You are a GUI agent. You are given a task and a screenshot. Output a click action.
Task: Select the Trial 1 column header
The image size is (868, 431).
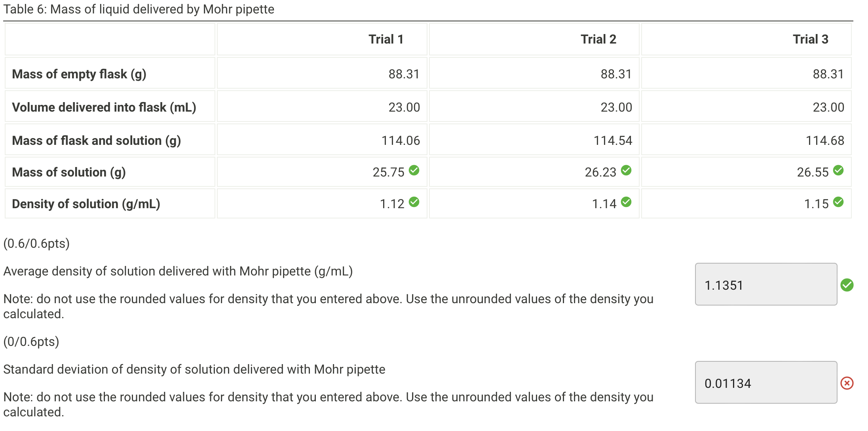click(386, 39)
